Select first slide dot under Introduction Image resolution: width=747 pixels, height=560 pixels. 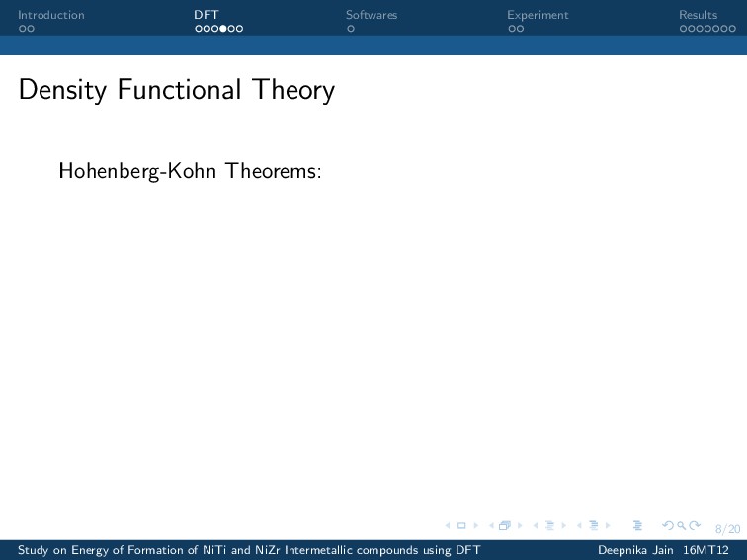[22, 29]
